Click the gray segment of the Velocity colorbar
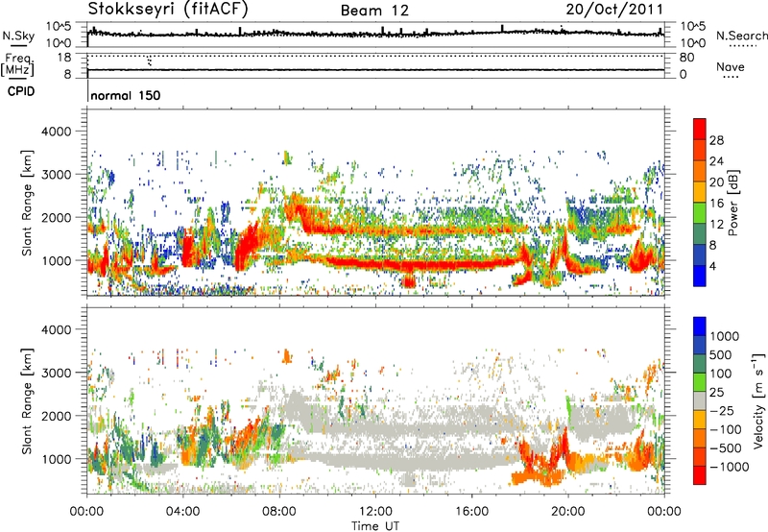This screenshot has height=532, width=768. (x=700, y=400)
